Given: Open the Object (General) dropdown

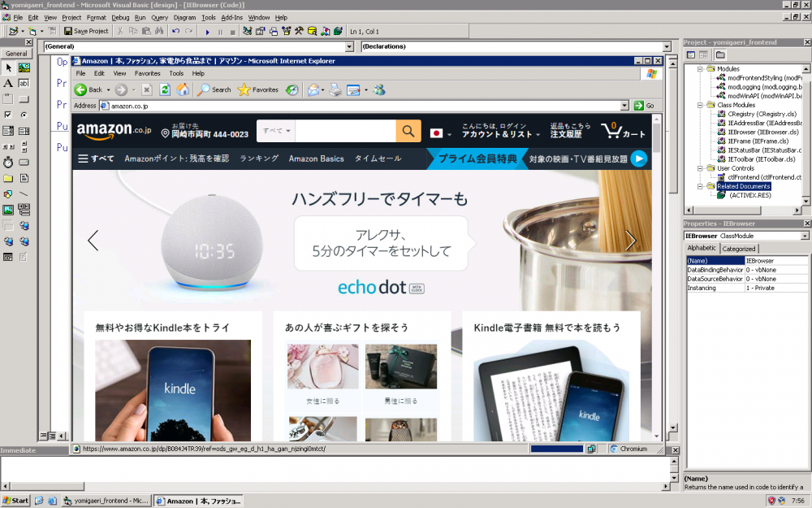Looking at the screenshot, I should point(349,46).
